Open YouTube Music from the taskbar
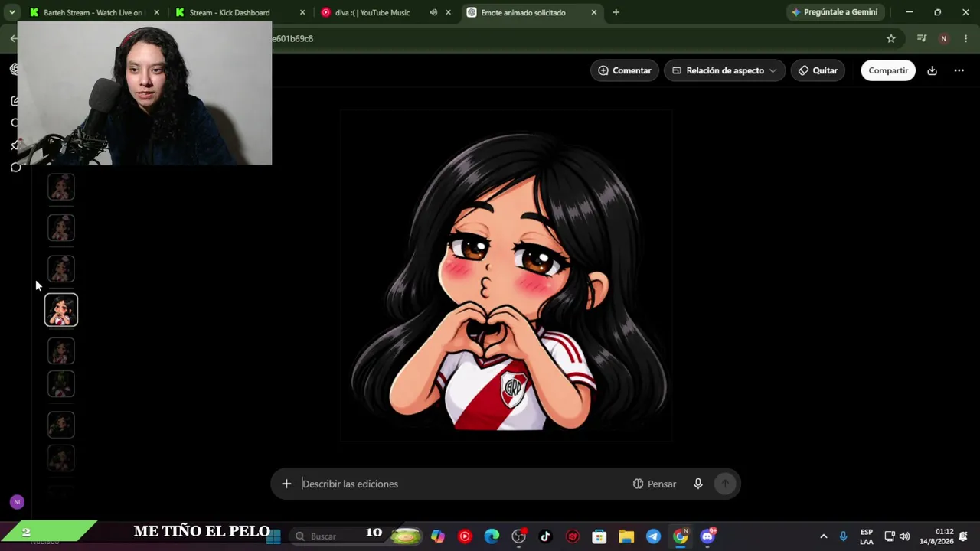Image resolution: width=980 pixels, height=551 pixels. click(x=465, y=536)
